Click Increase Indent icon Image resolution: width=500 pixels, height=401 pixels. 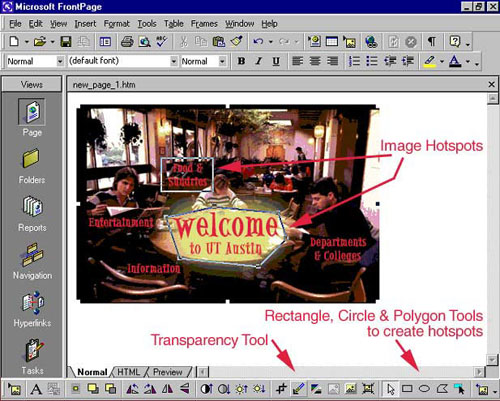click(x=408, y=61)
